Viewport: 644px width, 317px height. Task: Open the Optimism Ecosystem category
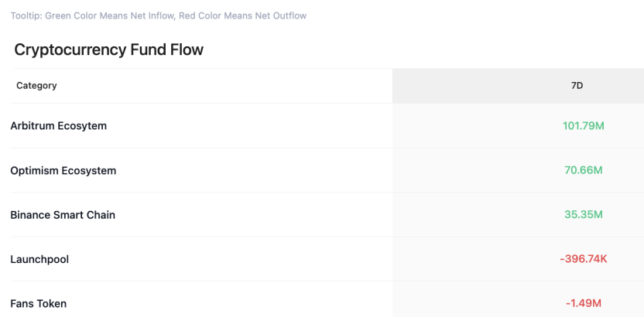click(x=63, y=171)
